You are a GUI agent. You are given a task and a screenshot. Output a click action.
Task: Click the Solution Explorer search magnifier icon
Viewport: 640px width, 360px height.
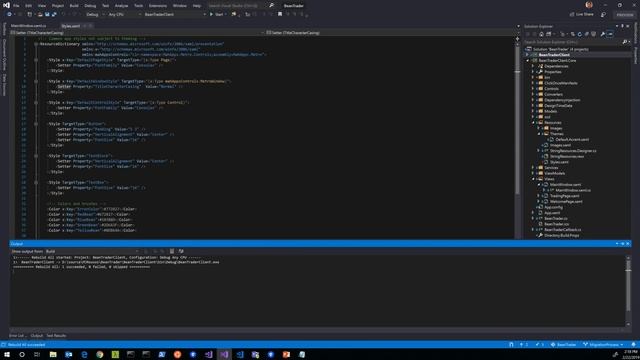coord(624,42)
